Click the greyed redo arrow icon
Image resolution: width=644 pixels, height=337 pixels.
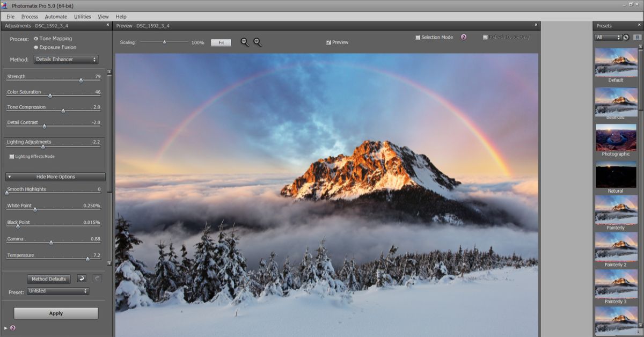tap(97, 279)
